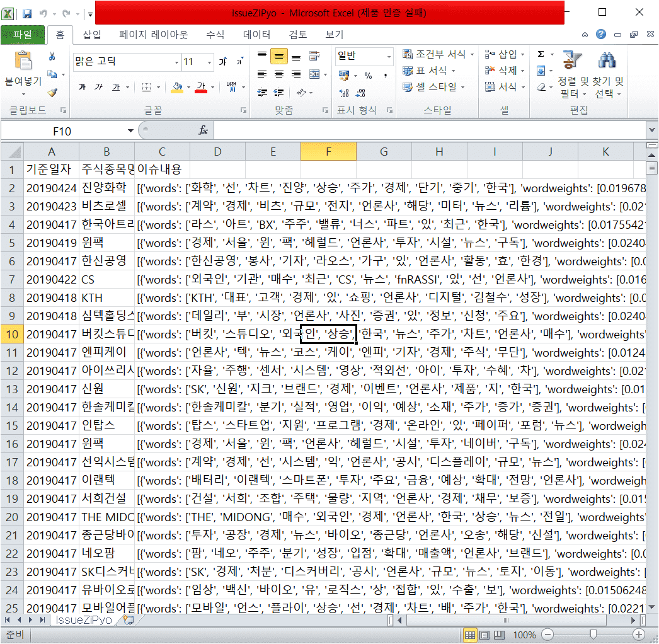
Task: Switch to the Formulas (수식) tab
Action: point(215,35)
